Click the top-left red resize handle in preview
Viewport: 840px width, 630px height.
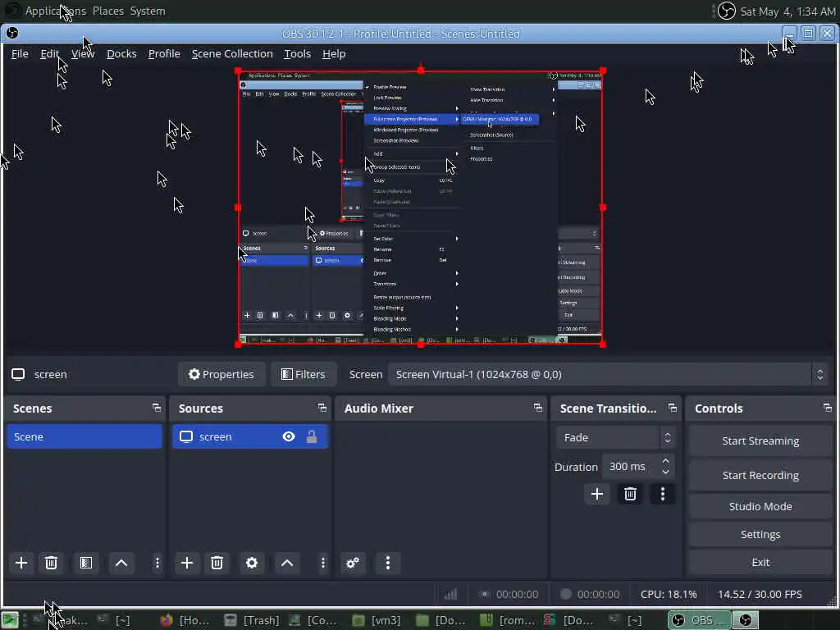239,71
